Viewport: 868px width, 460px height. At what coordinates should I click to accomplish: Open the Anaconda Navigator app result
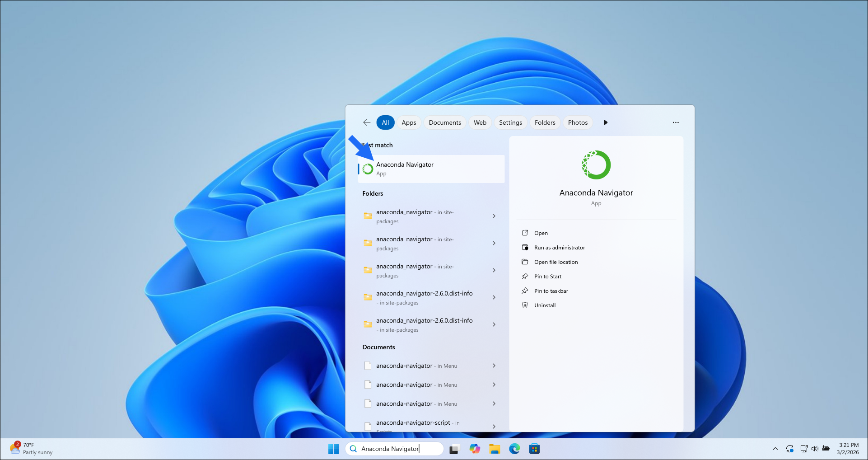tap(431, 169)
